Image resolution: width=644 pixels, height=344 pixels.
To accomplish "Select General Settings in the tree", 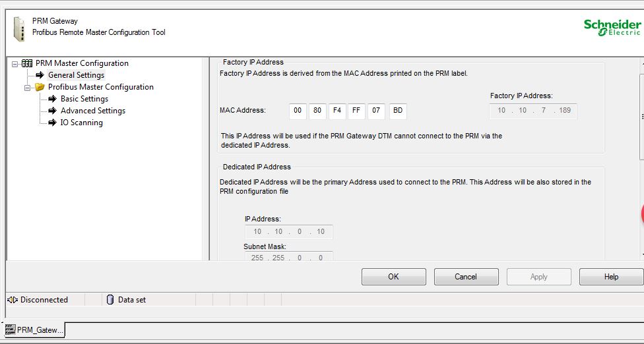I will [76, 75].
